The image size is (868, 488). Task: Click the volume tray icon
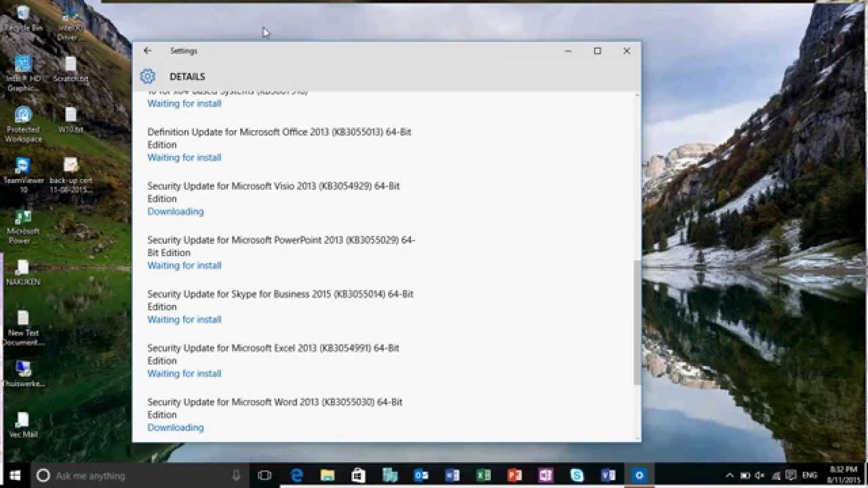coord(759,476)
